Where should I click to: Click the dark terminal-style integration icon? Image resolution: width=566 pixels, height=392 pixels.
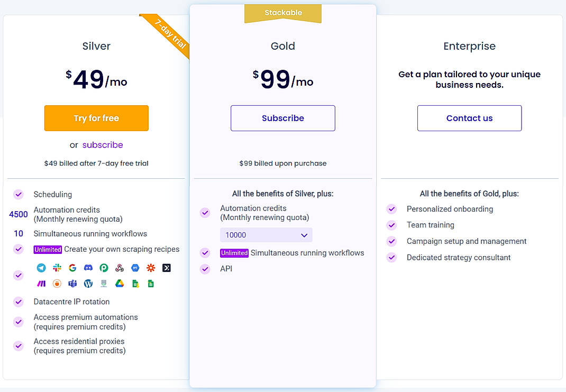pyautogui.click(x=166, y=268)
